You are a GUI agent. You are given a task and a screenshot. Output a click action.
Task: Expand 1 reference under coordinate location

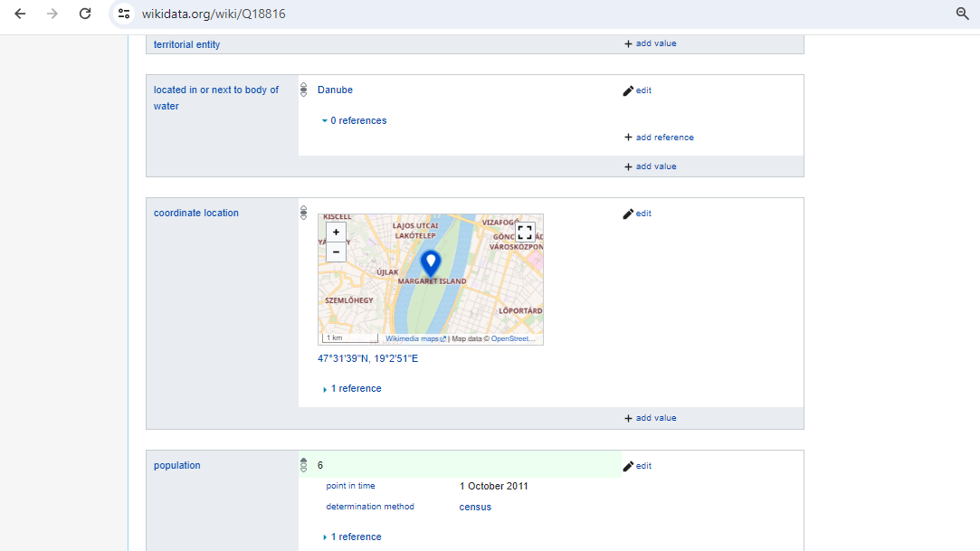point(354,388)
